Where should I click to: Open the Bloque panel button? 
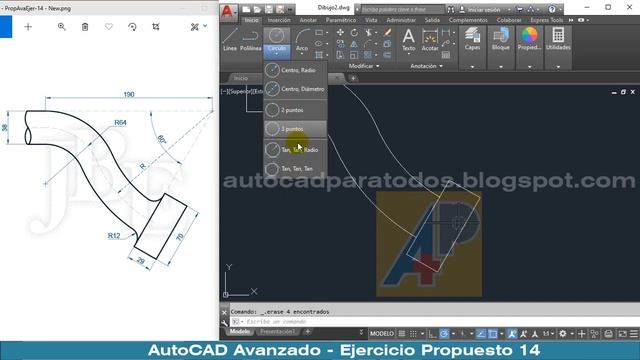tap(501, 39)
